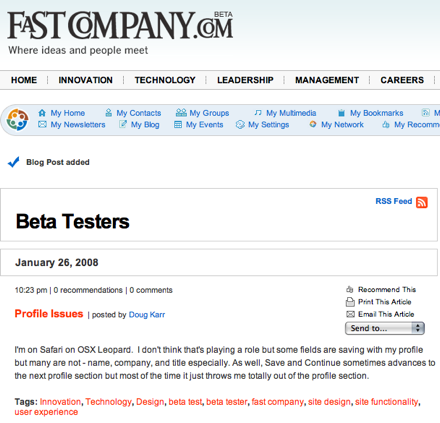440x423 pixels.
Task: Open the Profile Issues post title
Action: (x=49, y=314)
